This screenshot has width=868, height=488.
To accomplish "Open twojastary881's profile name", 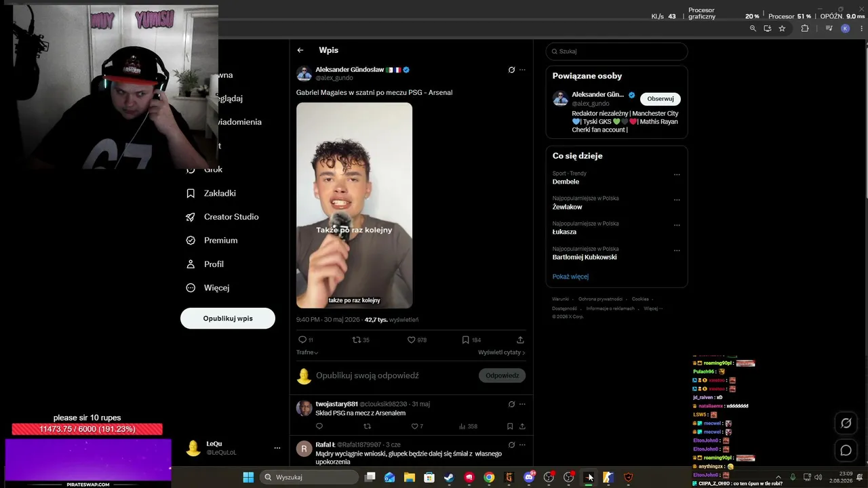I will [x=336, y=404].
